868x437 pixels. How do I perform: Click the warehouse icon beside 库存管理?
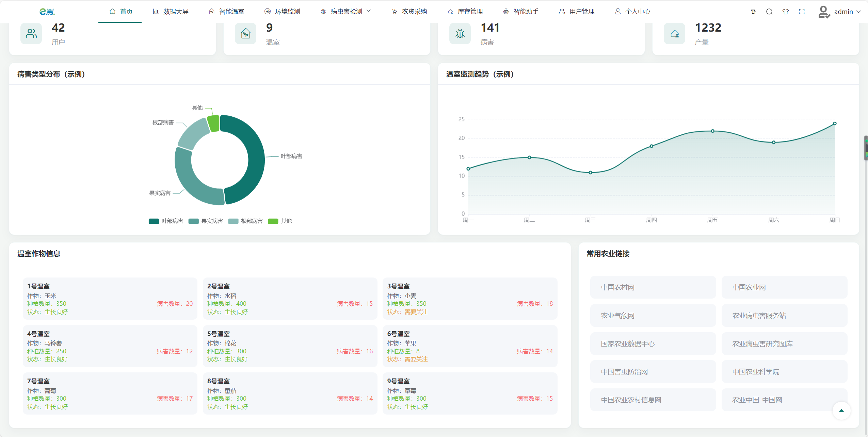coord(450,12)
